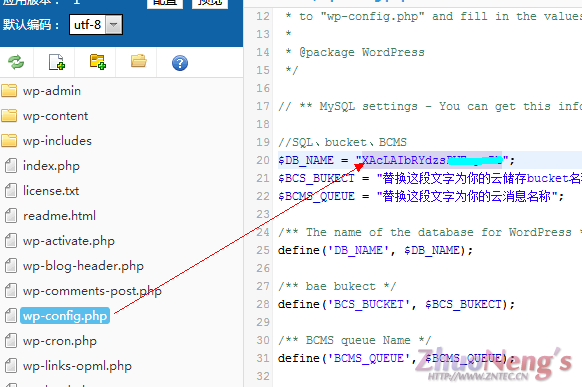Open the readme.html file
582x387 pixels.
tap(59, 216)
